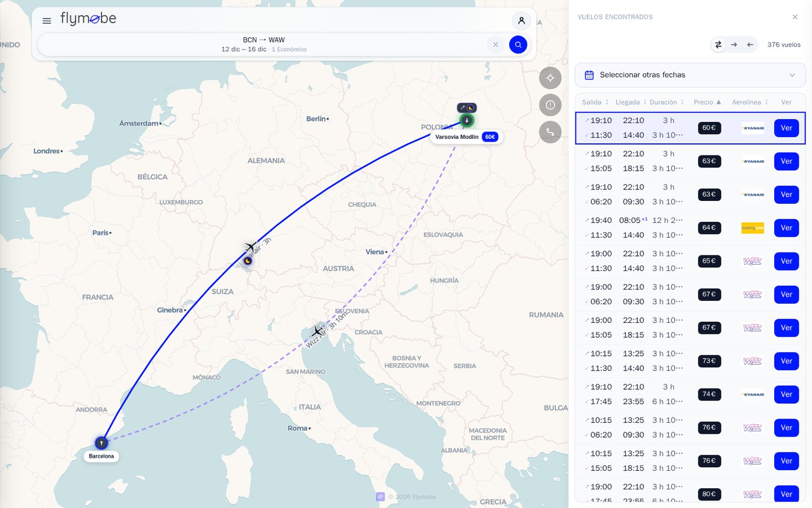
Task: Click the Varsovia Modlin destination pin
Action: 467,120
